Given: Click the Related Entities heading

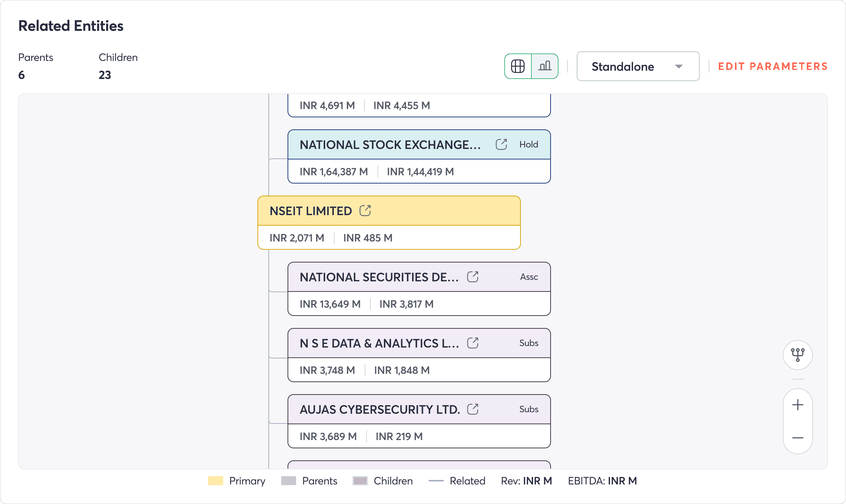Looking at the screenshot, I should (71, 26).
